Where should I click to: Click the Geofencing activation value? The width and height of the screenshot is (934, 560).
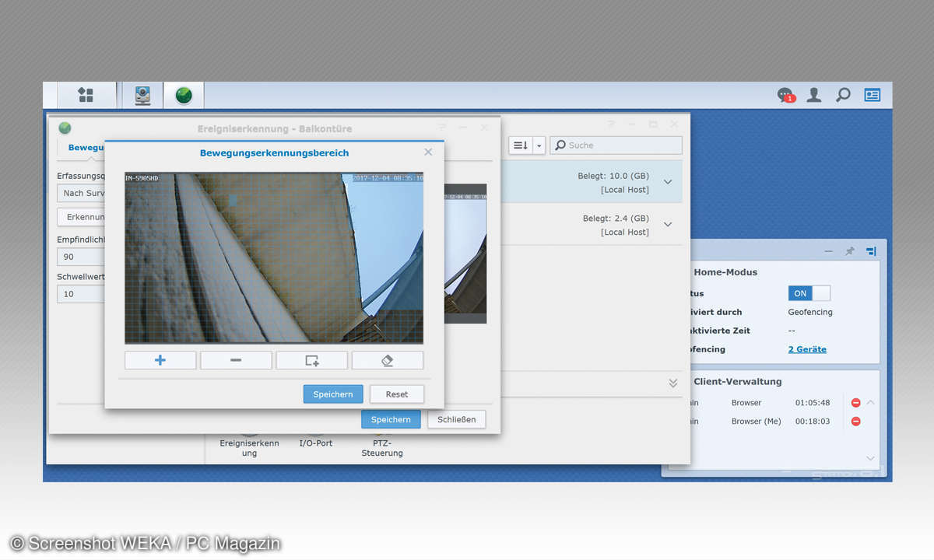810,312
